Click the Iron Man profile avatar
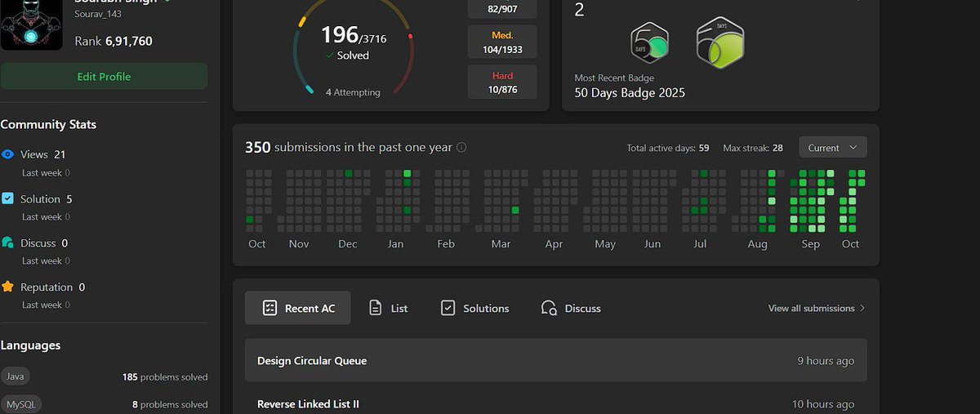The width and height of the screenshot is (980, 414). 31,24
